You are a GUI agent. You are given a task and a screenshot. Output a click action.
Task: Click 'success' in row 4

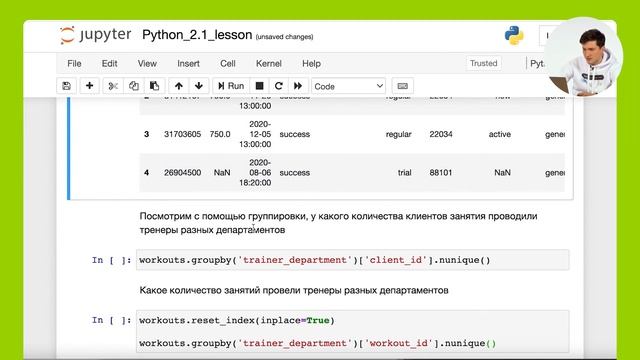tap(295, 173)
